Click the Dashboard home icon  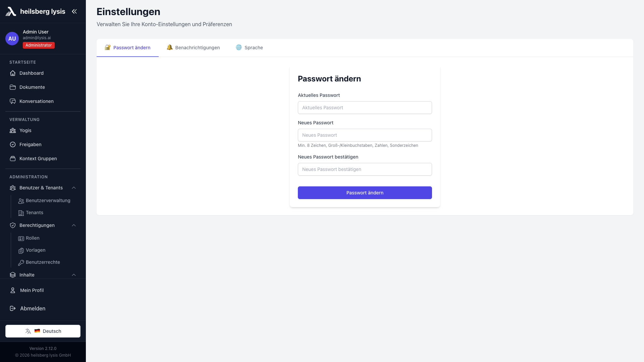coord(13,73)
